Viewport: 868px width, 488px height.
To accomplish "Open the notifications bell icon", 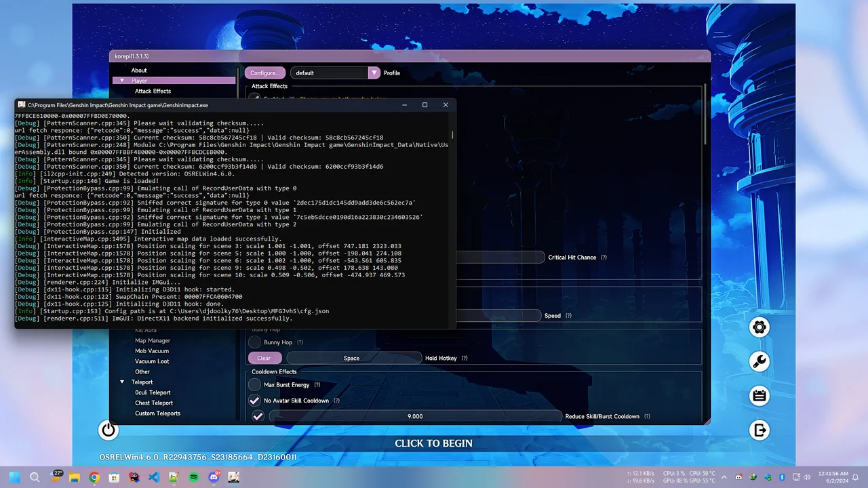I will coord(855,477).
